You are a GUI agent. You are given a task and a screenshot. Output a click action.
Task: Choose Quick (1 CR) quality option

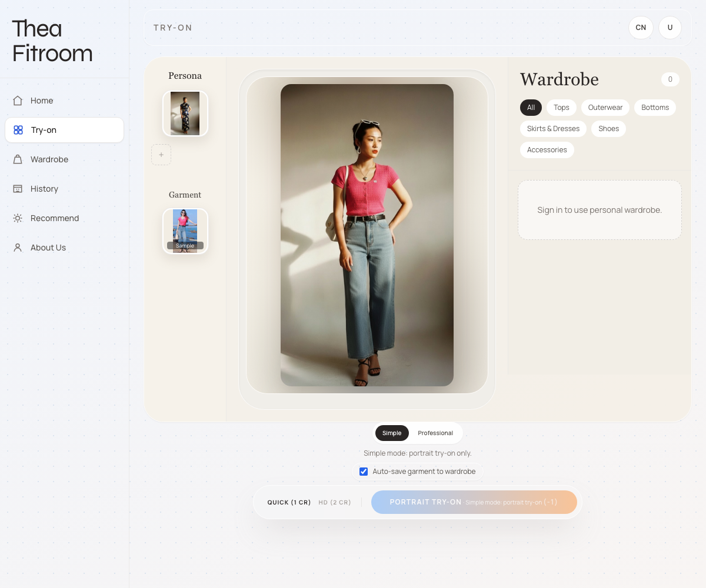pos(289,503)
